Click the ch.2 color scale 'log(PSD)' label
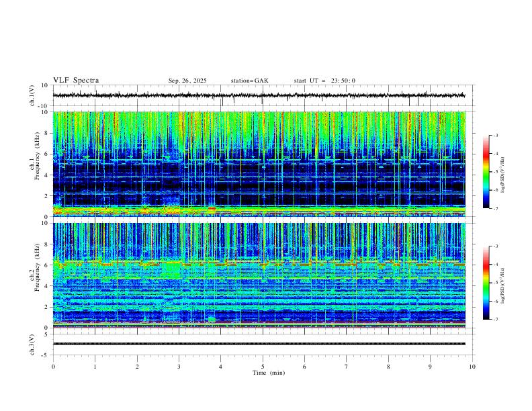Image resolution: width=532 pixels, height=411 pixels. click(x=503, y=285)
